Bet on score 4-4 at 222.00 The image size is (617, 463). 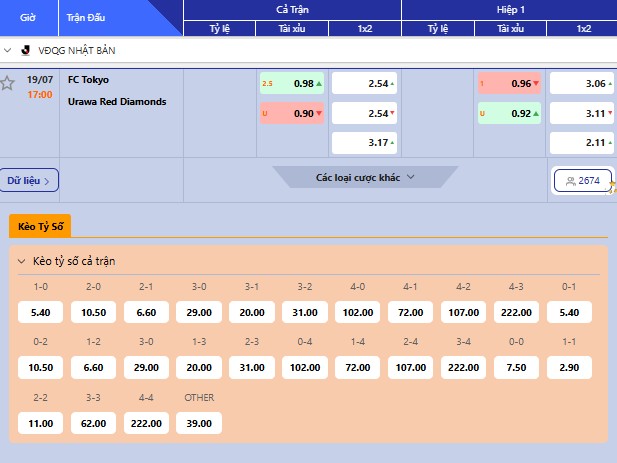pos(146,423)
